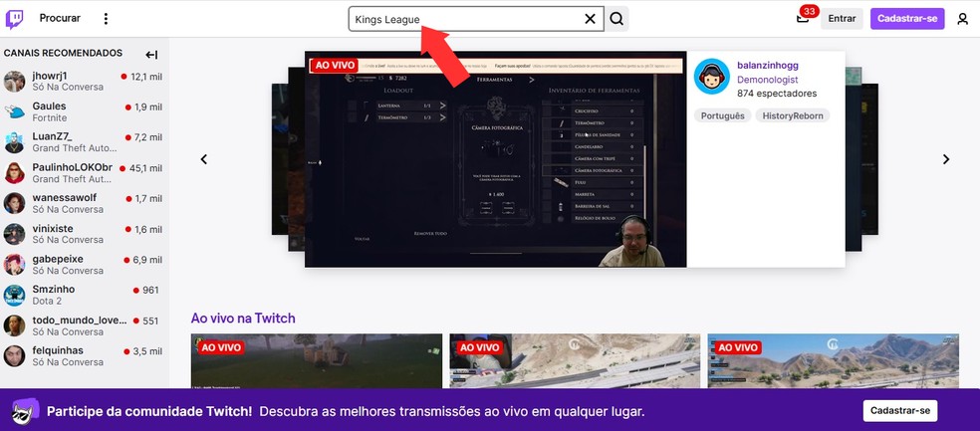This screenshot has height=431, width=980.
Task: Click the 874 espectadores text
Action: [777, 94]
